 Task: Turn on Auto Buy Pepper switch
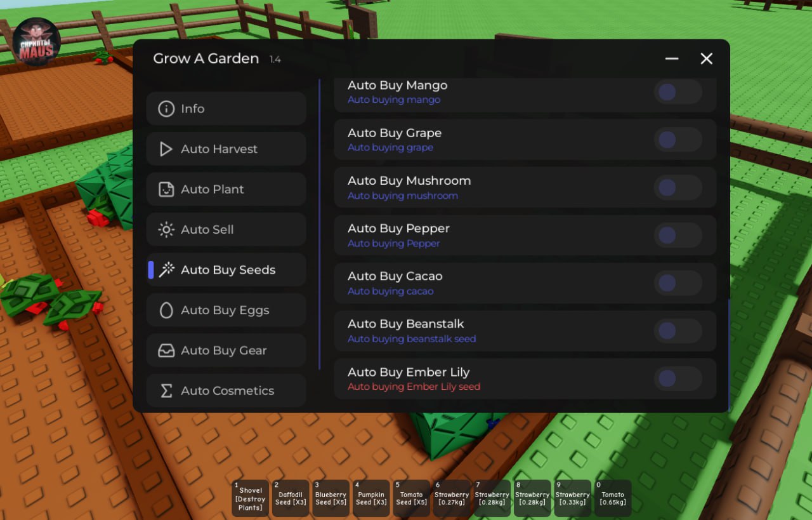coord(678,236)
